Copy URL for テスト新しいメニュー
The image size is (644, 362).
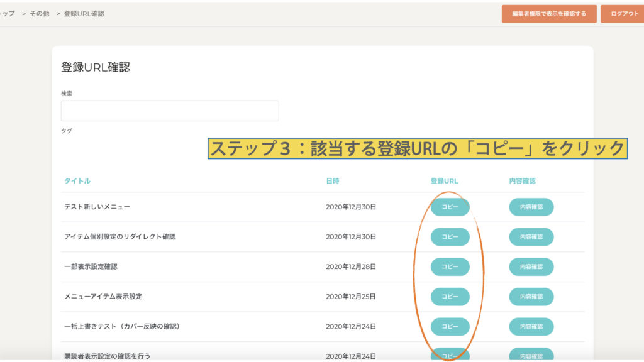[450, 207]
